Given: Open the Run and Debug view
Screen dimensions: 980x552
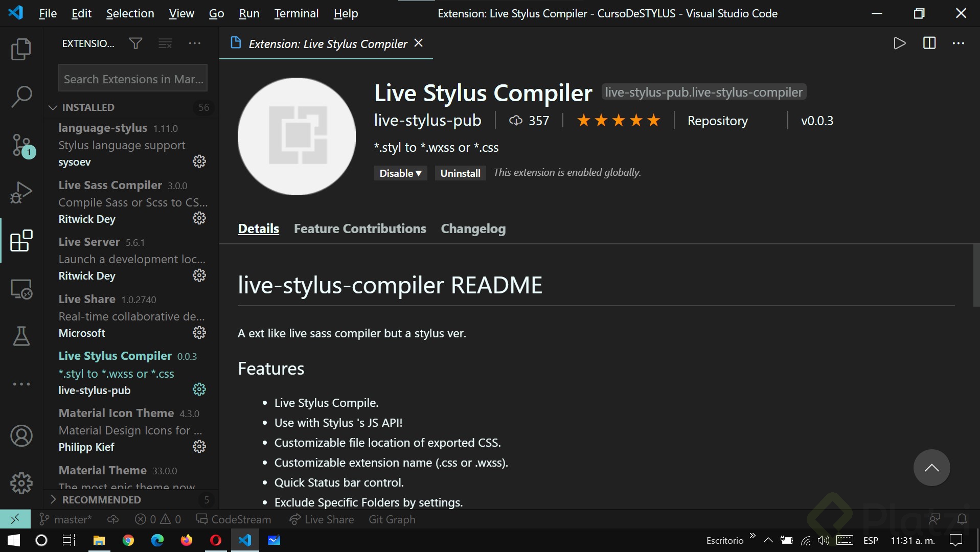Looking at the screenshot, I should [x=21, y=193].
